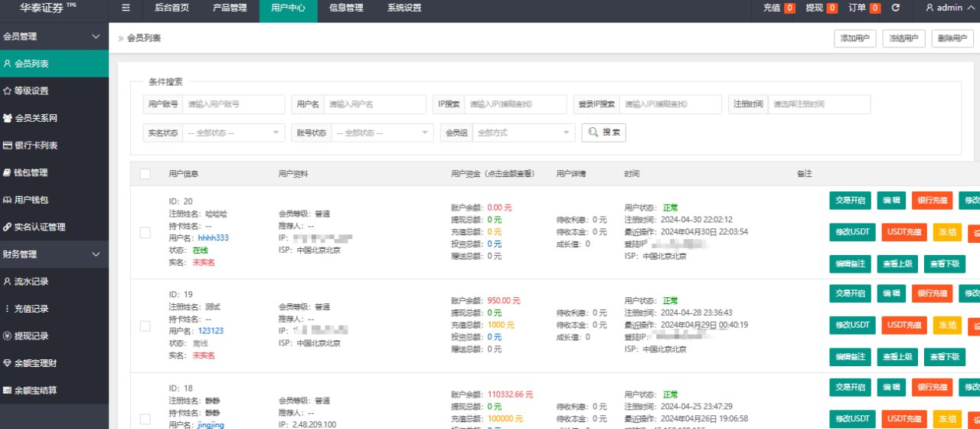The width and height of the screenshot is (980, 429).
Task: Toggle the select-all checkbox in table header
Action: coord(145,175)
